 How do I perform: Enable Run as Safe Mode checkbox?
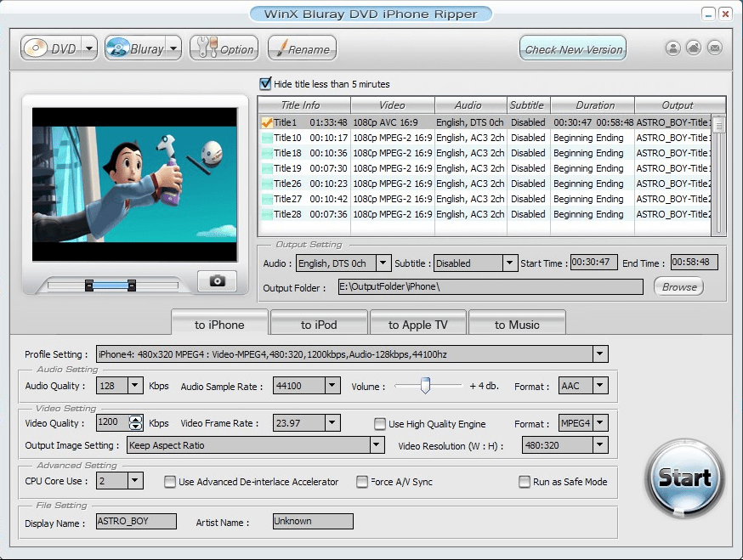pos(525,482)
